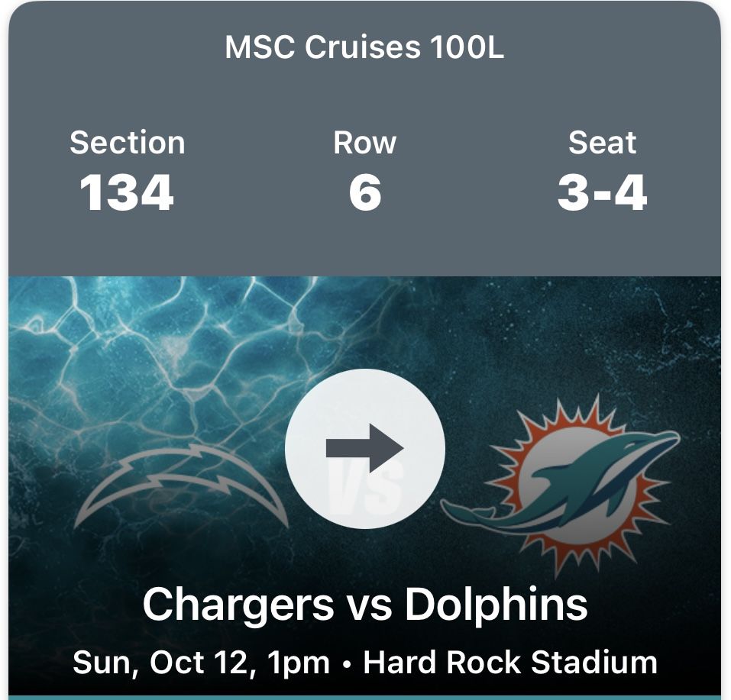Tap the circular arrow button
Viewport: 731px width, 700px height.
[x=364, y=449]
